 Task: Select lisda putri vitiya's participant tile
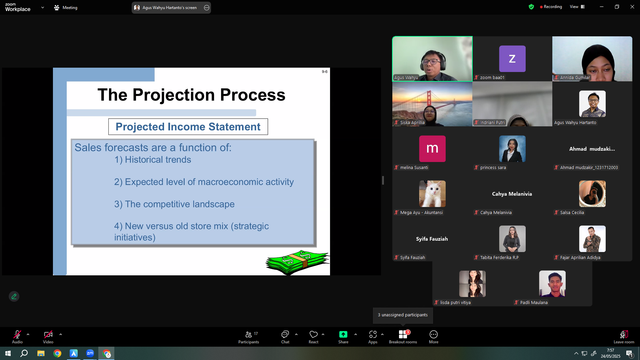click(472, 284)
